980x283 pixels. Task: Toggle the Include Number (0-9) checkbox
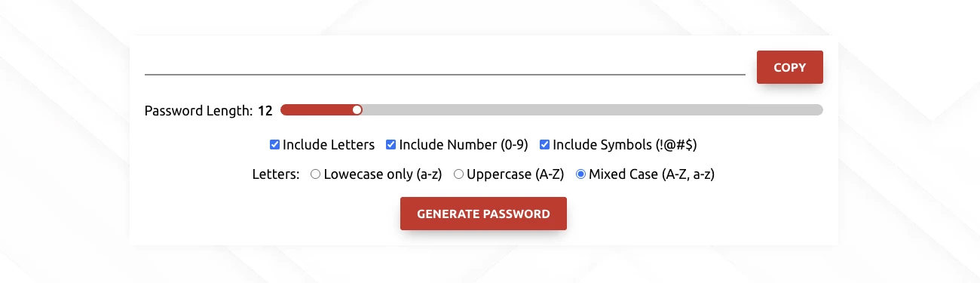tap(391, 144)
